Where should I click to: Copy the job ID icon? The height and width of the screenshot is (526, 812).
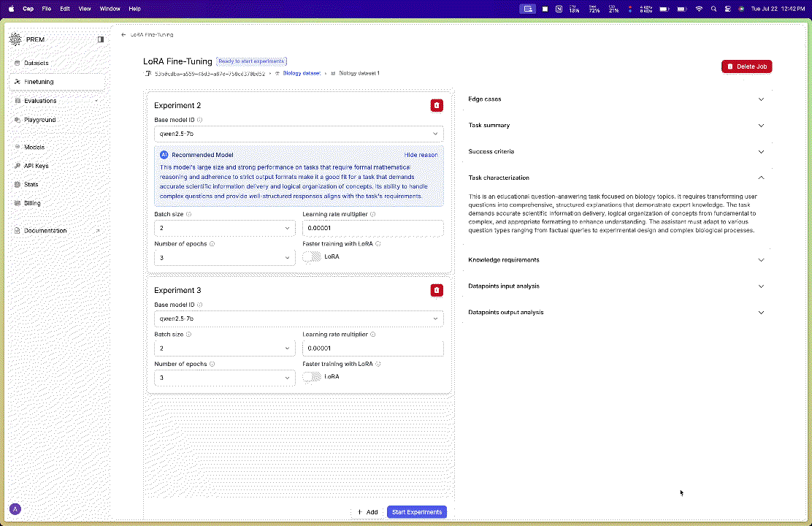click(x=148, y=74)
